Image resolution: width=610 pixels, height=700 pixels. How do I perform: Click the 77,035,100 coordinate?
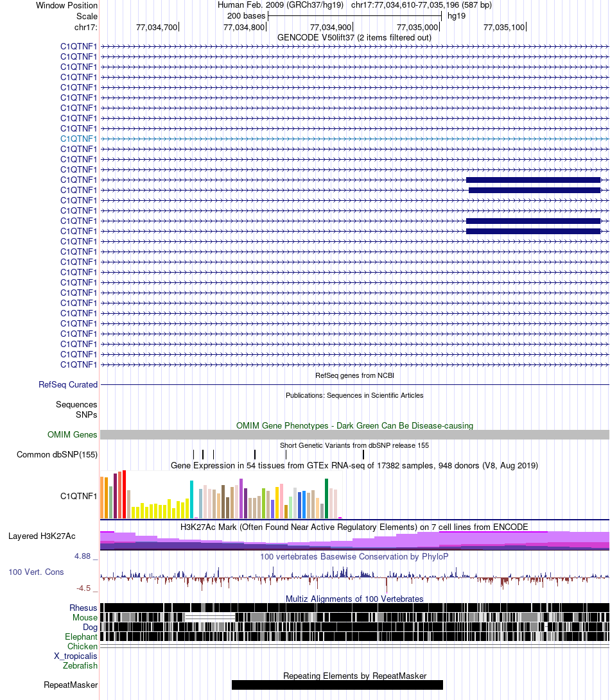pyautogui.click(x=504, y=27)
